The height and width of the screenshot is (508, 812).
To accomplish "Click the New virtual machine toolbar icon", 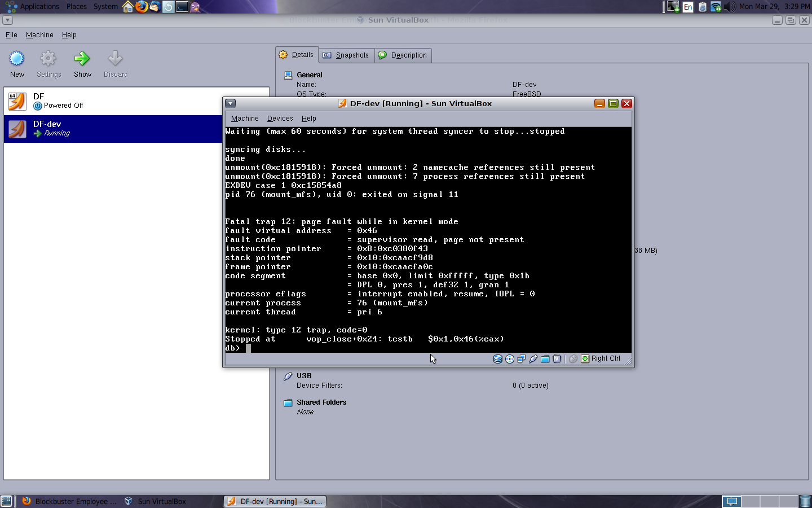I will pyautogui.click(x=17, y=59).
